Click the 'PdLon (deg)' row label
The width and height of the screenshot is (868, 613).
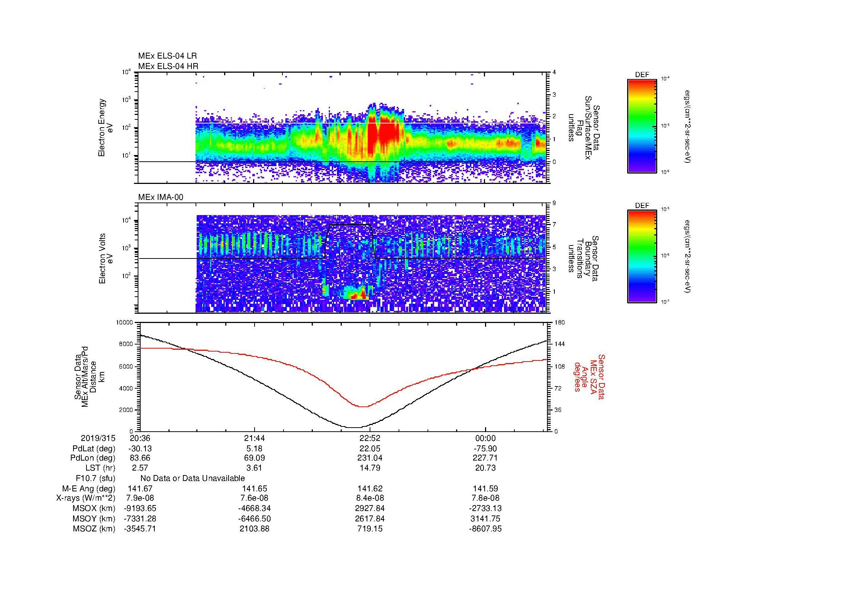(93, 458)
